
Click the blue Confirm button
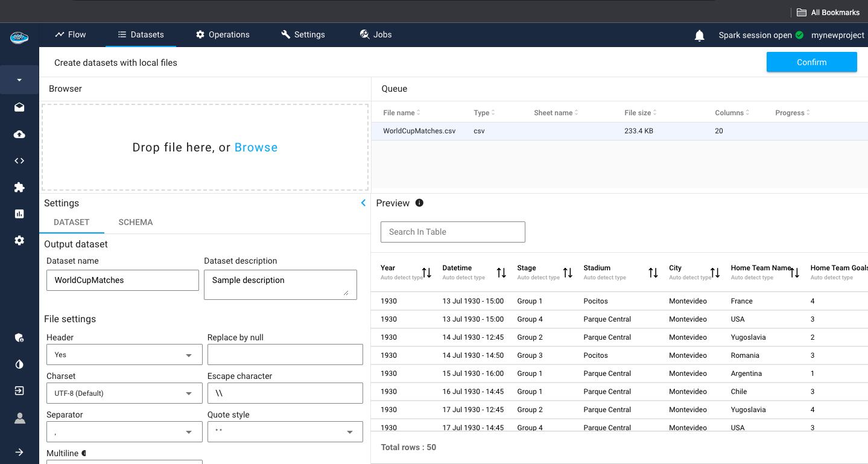pos(811,62)
